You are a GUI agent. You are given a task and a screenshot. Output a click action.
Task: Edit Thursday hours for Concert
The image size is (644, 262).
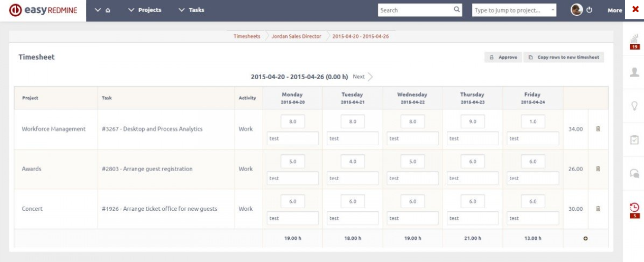pyautogui.click(x=473, y=202)
